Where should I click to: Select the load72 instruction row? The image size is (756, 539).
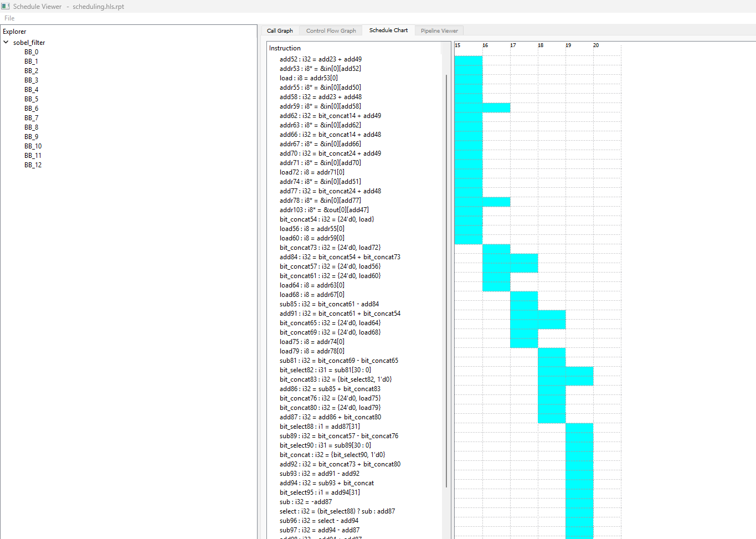coord(312,172)
